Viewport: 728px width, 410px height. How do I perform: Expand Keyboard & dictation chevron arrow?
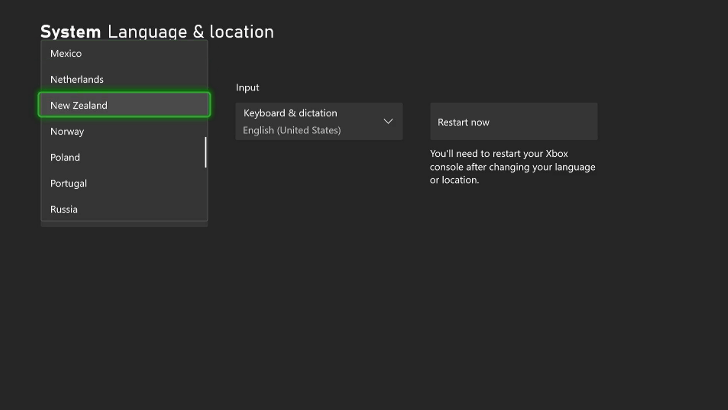point(388,122)
